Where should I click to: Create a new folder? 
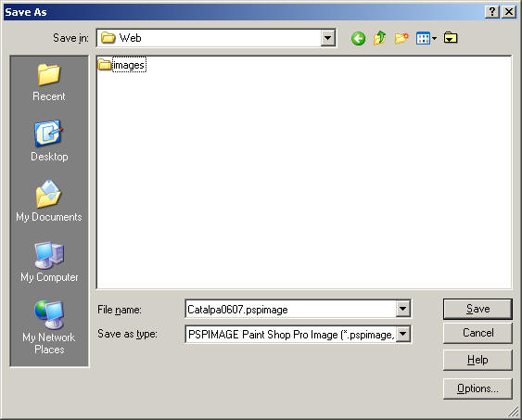401,39
